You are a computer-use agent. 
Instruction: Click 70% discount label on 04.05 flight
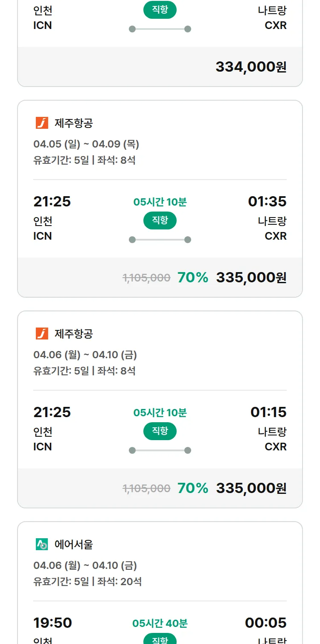(x=193, y=278)
